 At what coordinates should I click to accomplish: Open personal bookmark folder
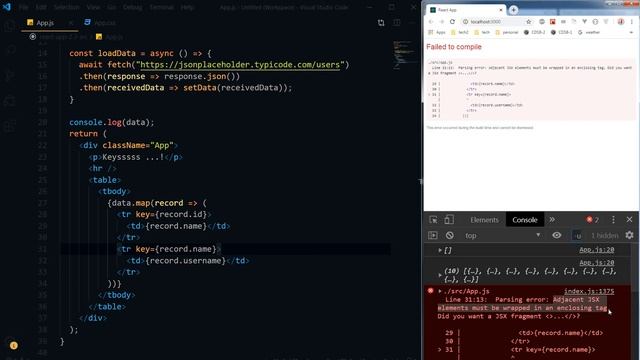coord(507,32)
